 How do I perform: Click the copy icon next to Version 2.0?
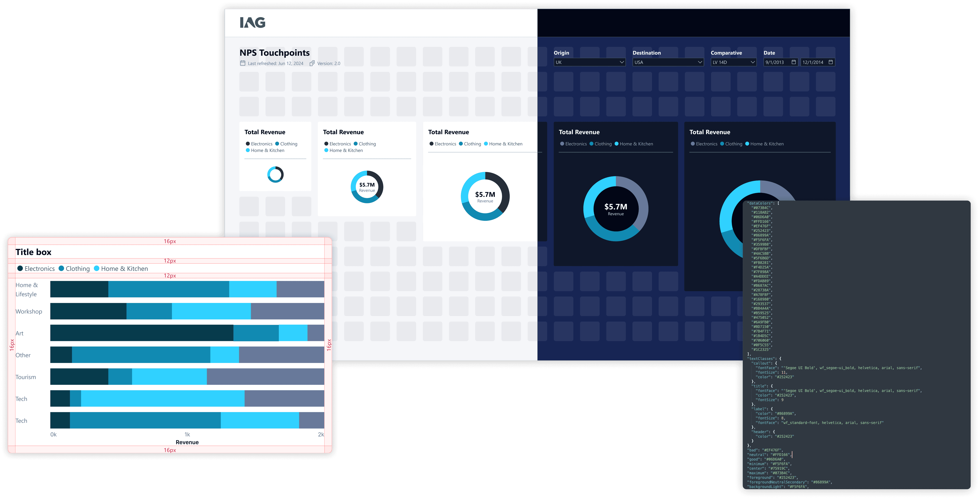[x=312, y=63]
